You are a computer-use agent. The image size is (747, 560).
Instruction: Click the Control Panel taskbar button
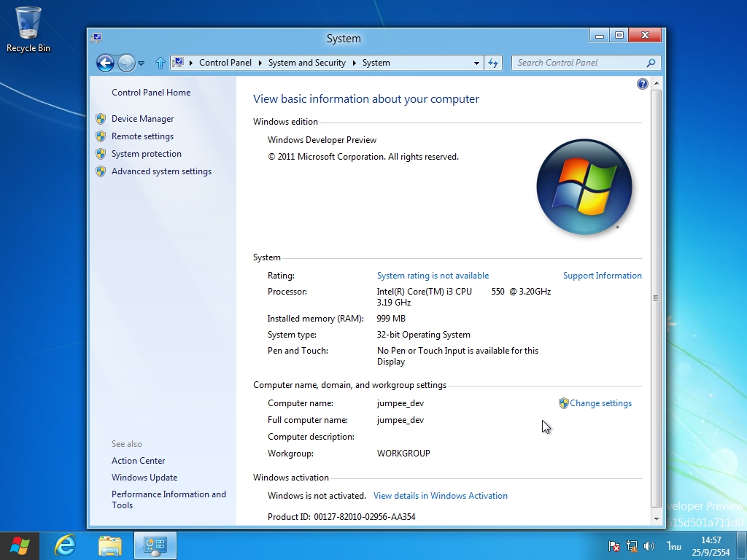[x=155, y=545]
